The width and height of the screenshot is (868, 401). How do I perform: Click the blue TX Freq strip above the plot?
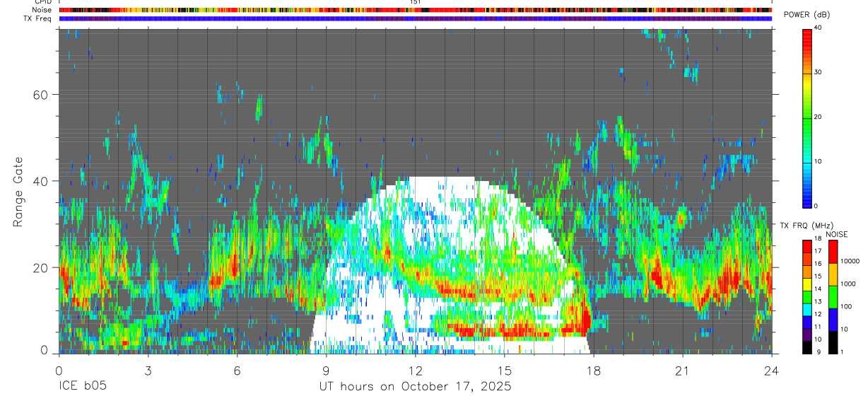(415, 18)
